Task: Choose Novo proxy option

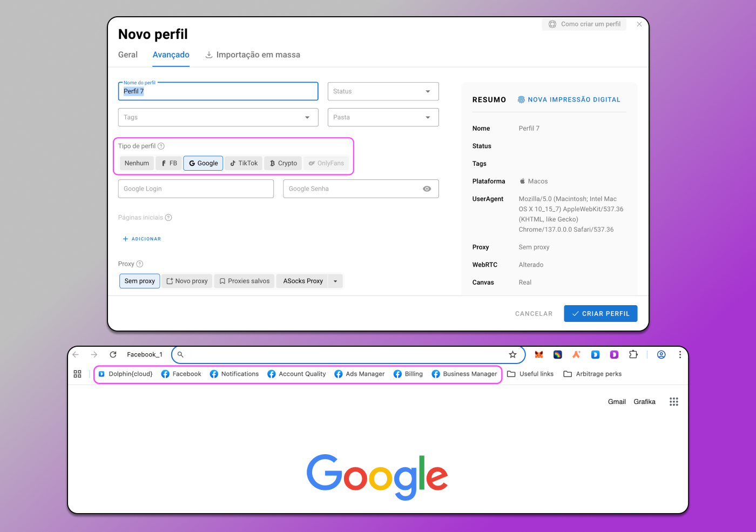Action: pyautogui.click(x=187, y=281)
